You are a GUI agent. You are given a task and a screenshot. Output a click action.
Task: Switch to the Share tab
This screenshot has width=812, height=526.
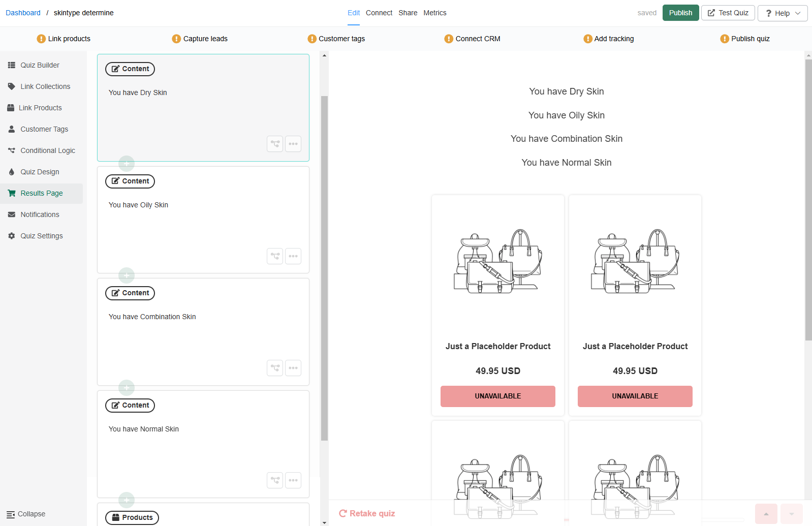(408, 13)
